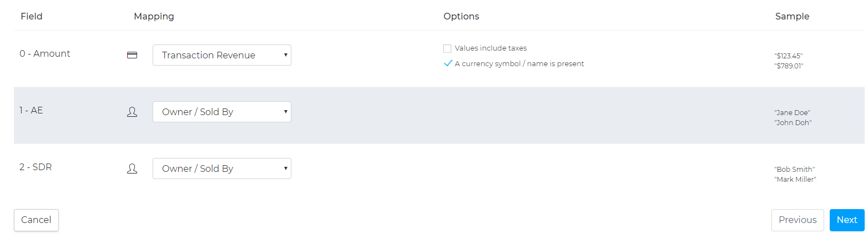Proceed with the blue Next button
The image size is (868, 238).
coord(846,220)
